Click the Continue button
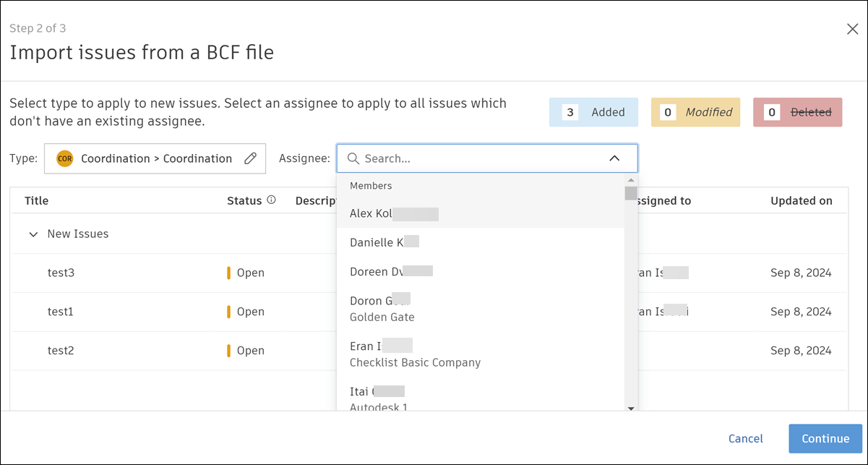Viewport: 868px width, 465px height. click(x=825, y=438)
